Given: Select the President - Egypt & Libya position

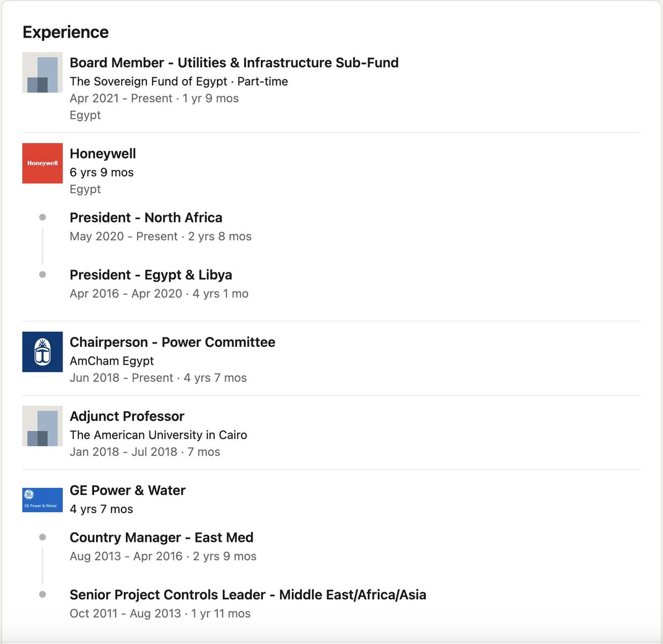Looking at the screenshot, I should 151,275.
